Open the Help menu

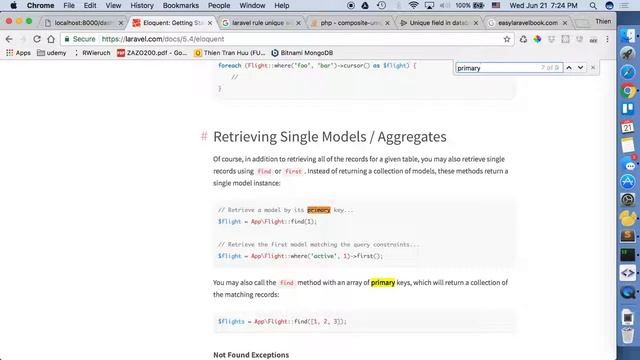282,5
